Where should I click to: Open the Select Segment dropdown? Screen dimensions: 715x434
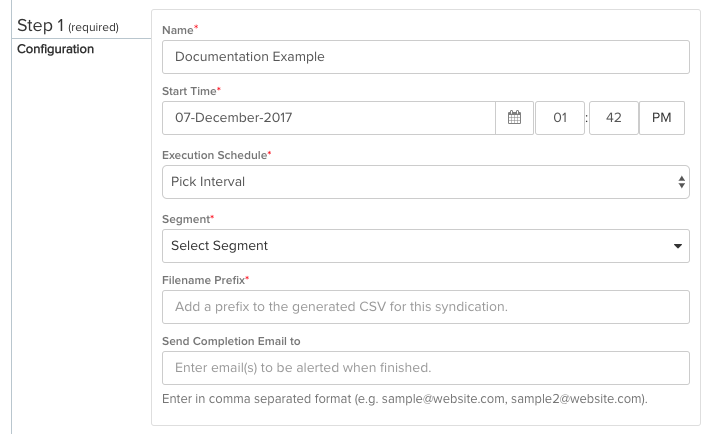pos(425,246)
